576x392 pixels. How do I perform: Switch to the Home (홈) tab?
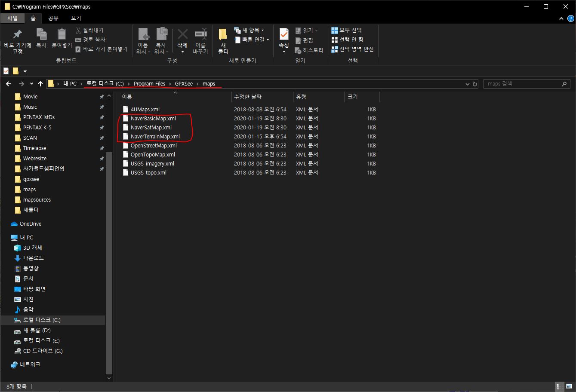[x=33, y=18]
